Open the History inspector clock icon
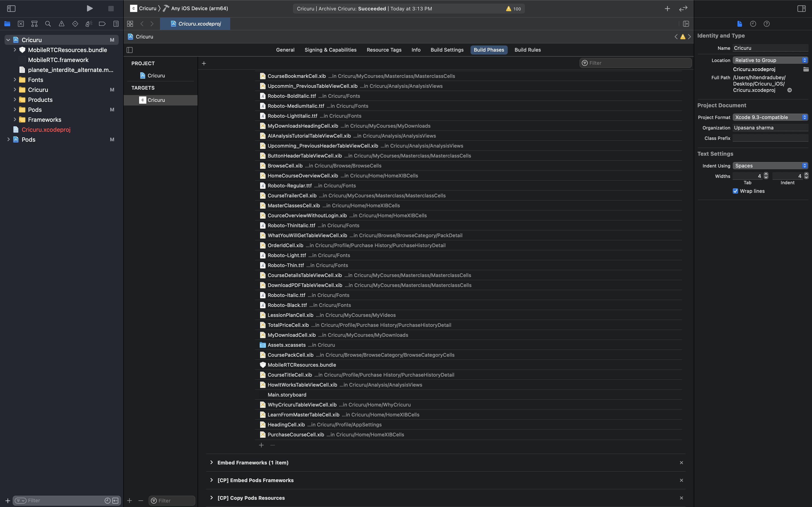The width and height of the screenshot is (812, 507). pos(753,24)
